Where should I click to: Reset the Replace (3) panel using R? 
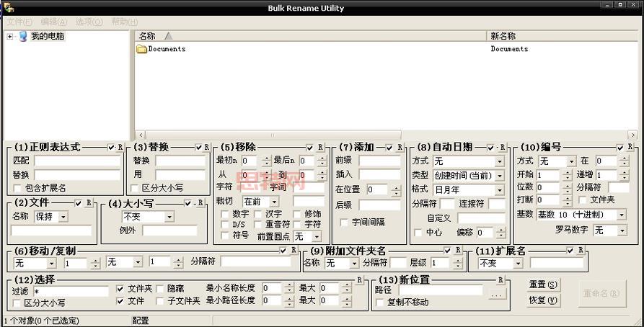click(x=206, y=147)
